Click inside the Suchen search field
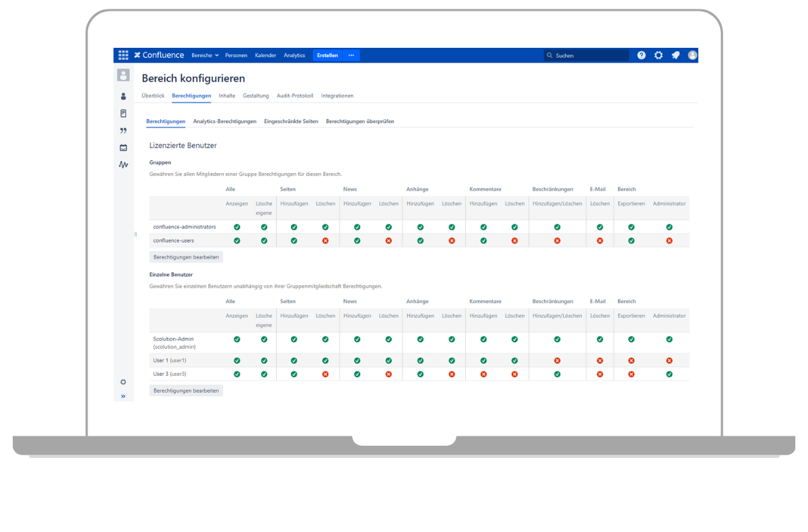Image resolution: width=808 pixels, height=532 pixels. [x=586, y=55]
